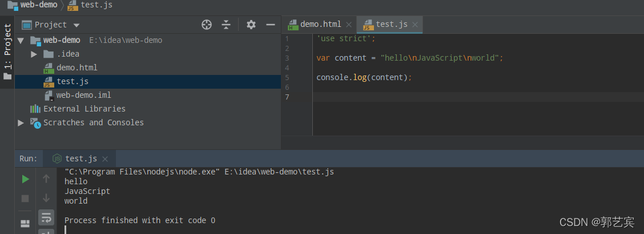This screenshot has height=234, width=644.
Task: Select web-demo.iml file
Action: (x=84, y=95)
